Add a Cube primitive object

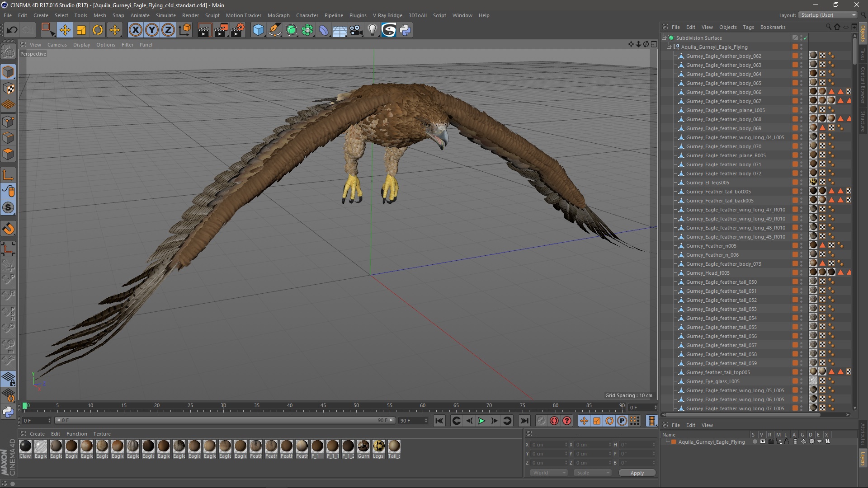[x=258, y=30]
